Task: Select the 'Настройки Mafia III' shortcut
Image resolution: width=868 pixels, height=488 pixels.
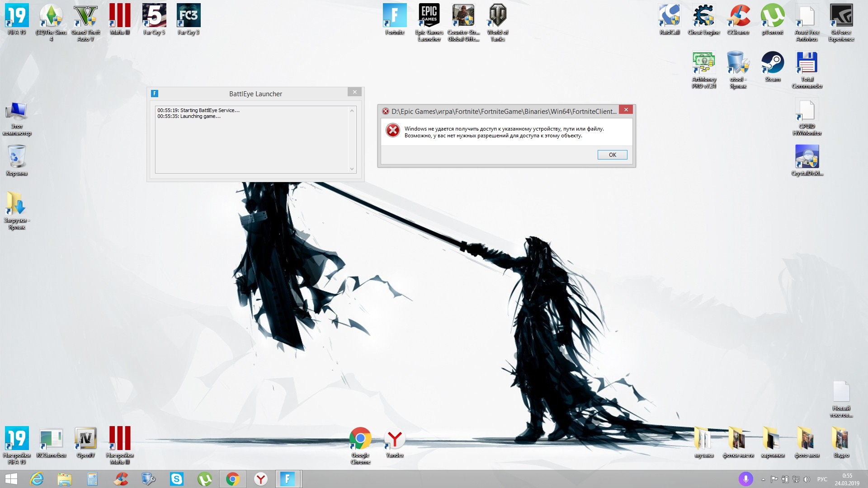Action: [x=120, y=446]
